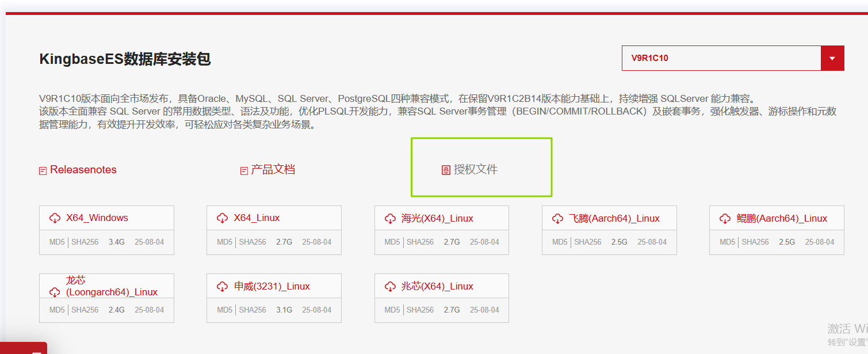
Task: View SHA256 checksum for 鲲鹏(Aarch64)_Linux
Action: click(755, 242)
